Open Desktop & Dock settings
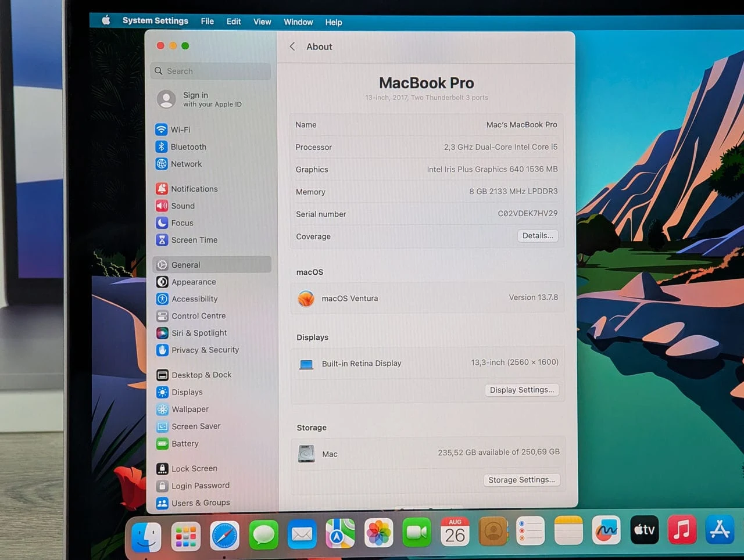 tap(194, 375)
